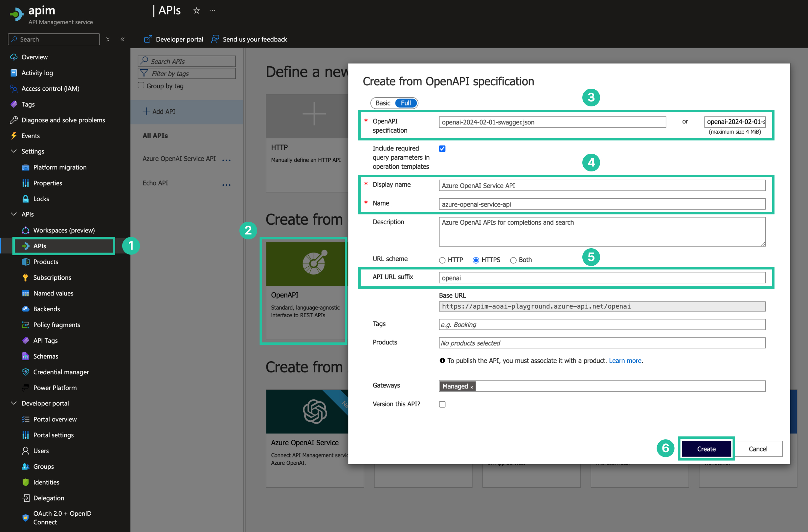Viewport: 808px width, 532px height.
Task: Click Add API
Action: (x=159, y=112)
